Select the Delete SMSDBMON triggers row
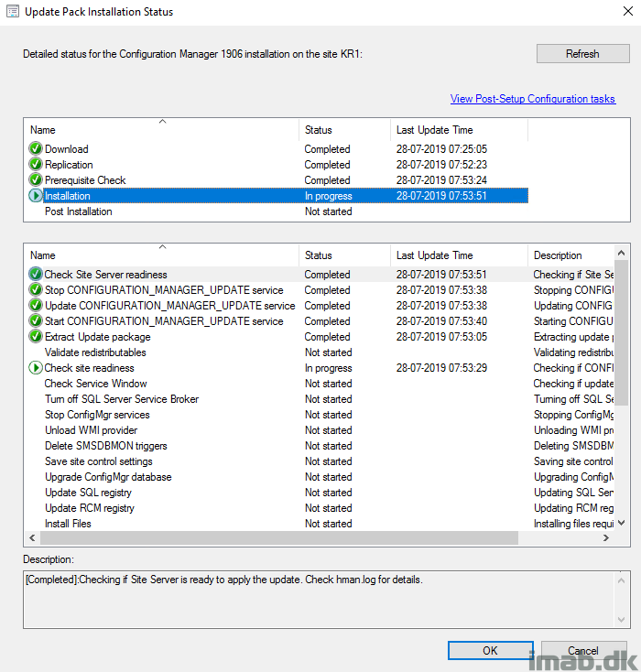This screenshot has width=641, height=672. click(x=320, y=446)
